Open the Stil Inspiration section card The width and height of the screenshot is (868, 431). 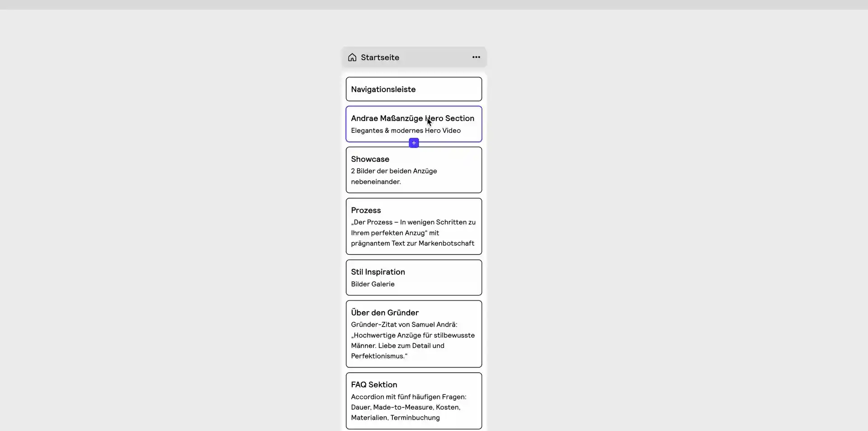[413, 277]
